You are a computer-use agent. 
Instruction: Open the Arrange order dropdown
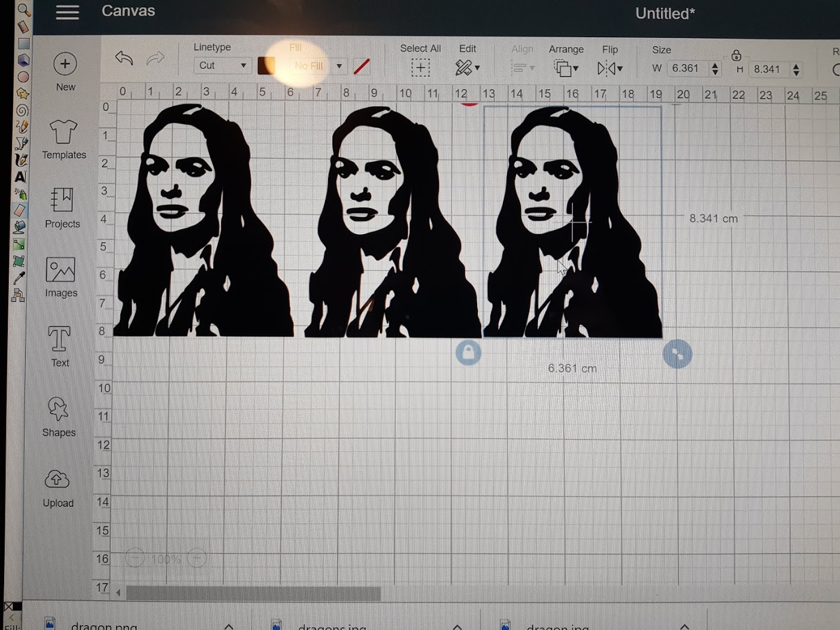coord(566,68)
